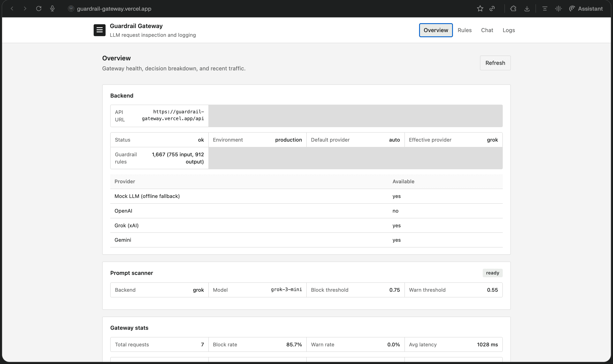Click the Prompt scanner Backend 'grok' value
613x364 pixels.
pyautogui.click(x=198, y=290)
